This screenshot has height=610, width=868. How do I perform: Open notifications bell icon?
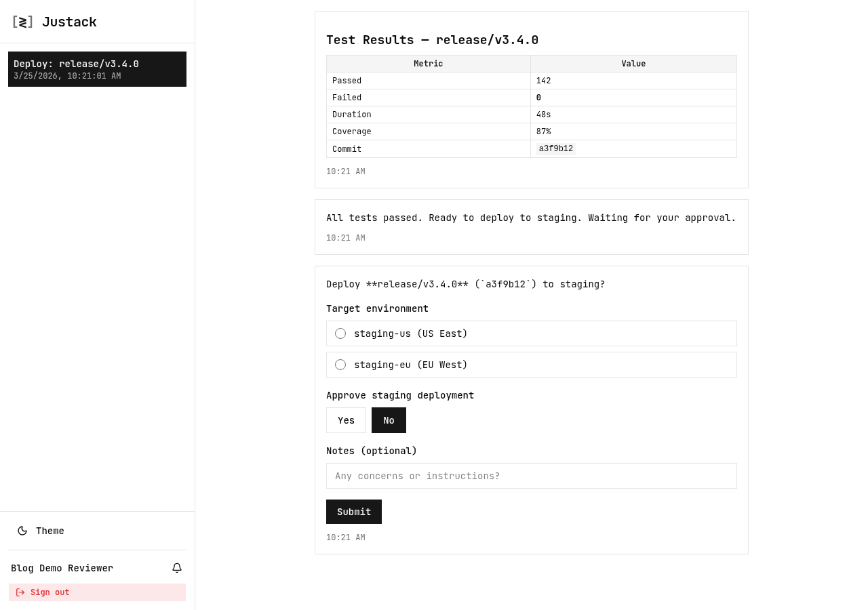(x=177, y=568)
